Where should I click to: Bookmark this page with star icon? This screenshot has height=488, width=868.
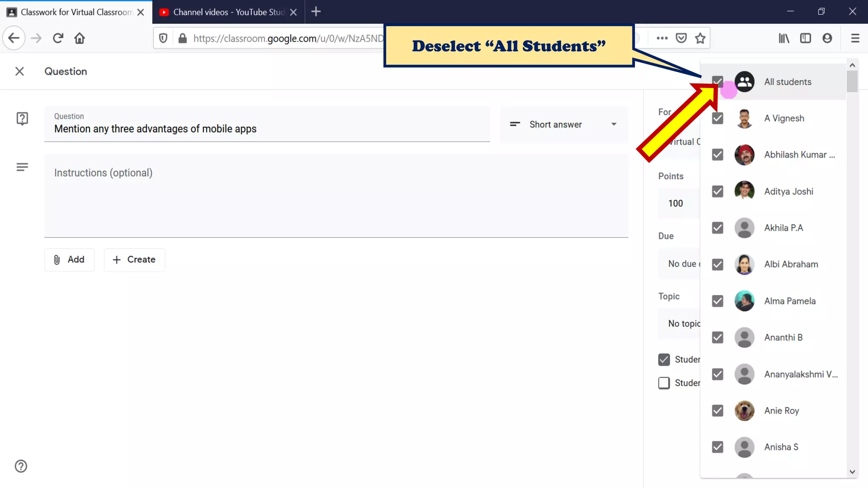pyautogui.click(x=700, y=38)
